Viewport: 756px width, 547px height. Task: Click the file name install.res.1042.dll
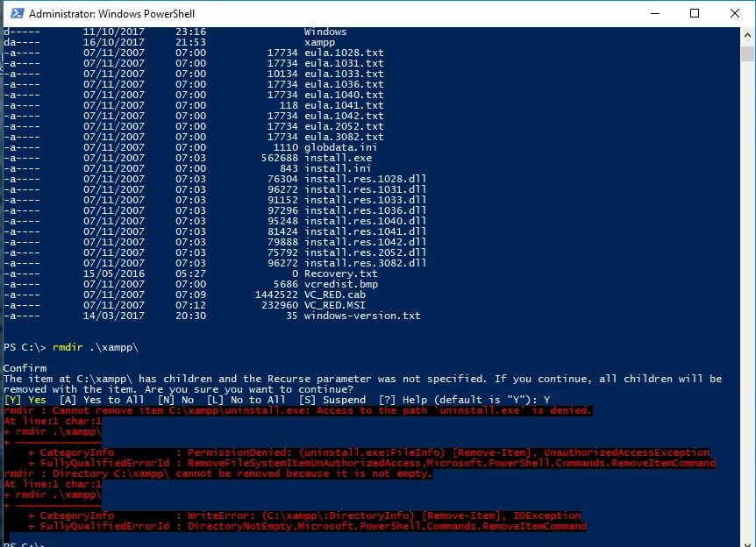click(x=366, y=243)
